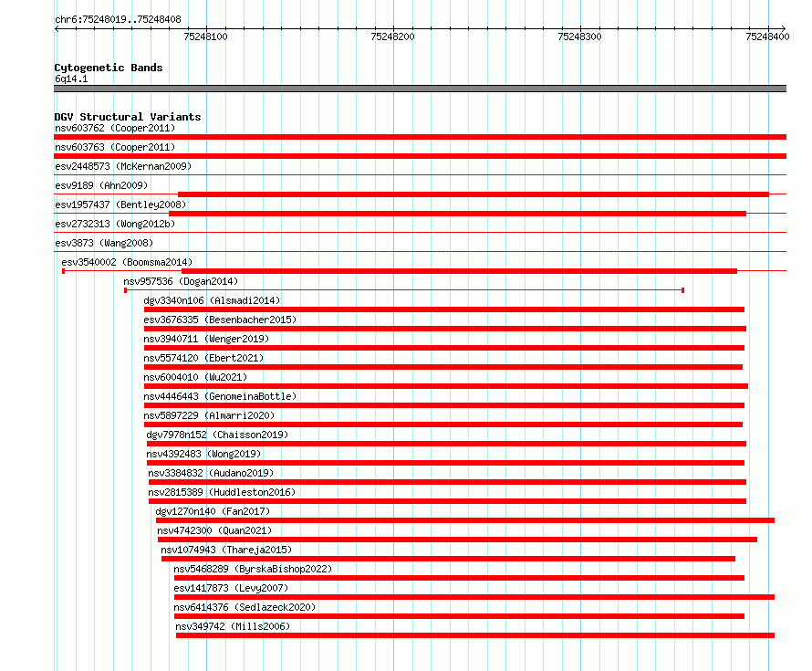Screen dimensions: 812x671
Task: Click the dgv3340n106 (Alsmadi2014) label
Action: (212, 300)
